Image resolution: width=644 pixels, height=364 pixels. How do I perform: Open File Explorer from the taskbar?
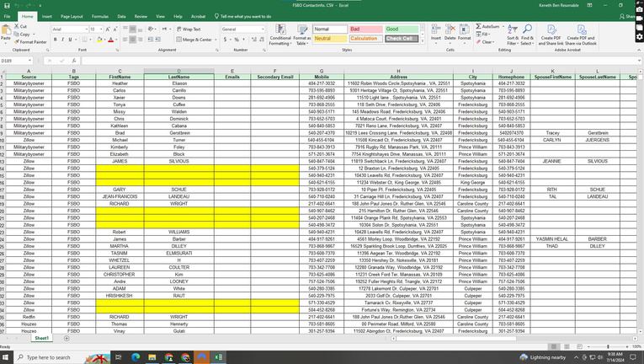click(152, 357)
